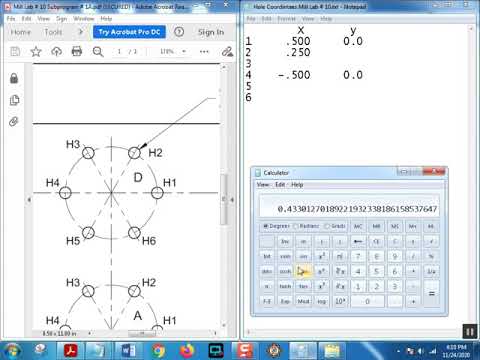Image resolution: width=480 pixels, height=360 pixels.
Task: Open Adobe Acrobat from the taskbar
Action: (x=71, y=351)
